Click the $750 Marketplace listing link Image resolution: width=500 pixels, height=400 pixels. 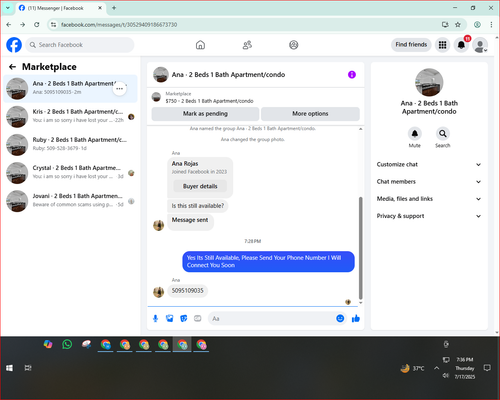pyautogui.click(x=209, y=101)
